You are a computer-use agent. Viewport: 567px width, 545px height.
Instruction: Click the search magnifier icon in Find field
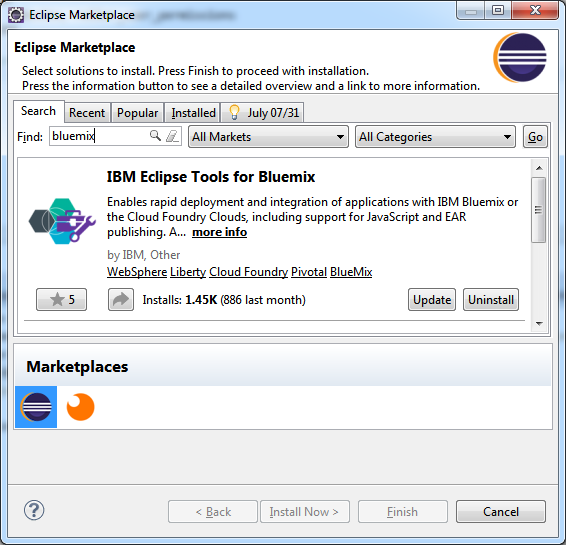click(x=155, y=136)
